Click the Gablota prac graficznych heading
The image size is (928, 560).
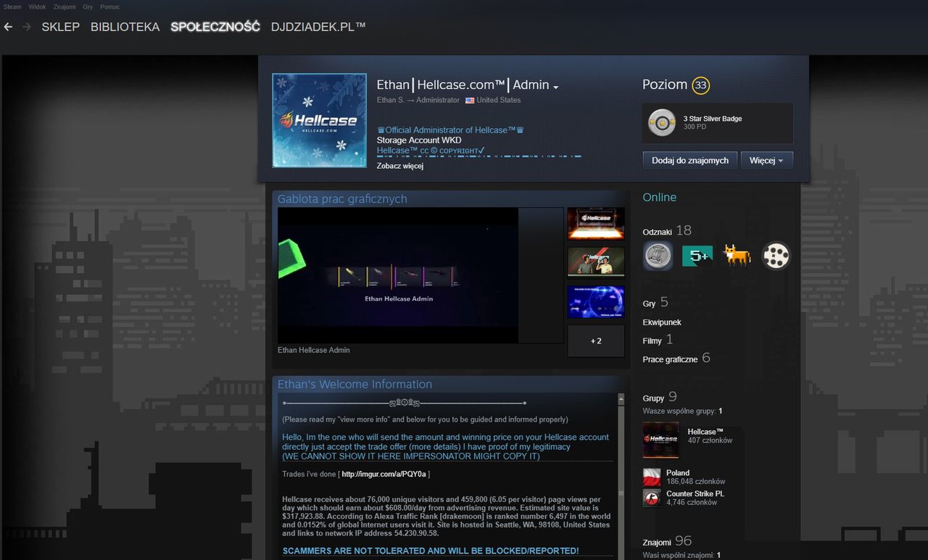point(342,199)
